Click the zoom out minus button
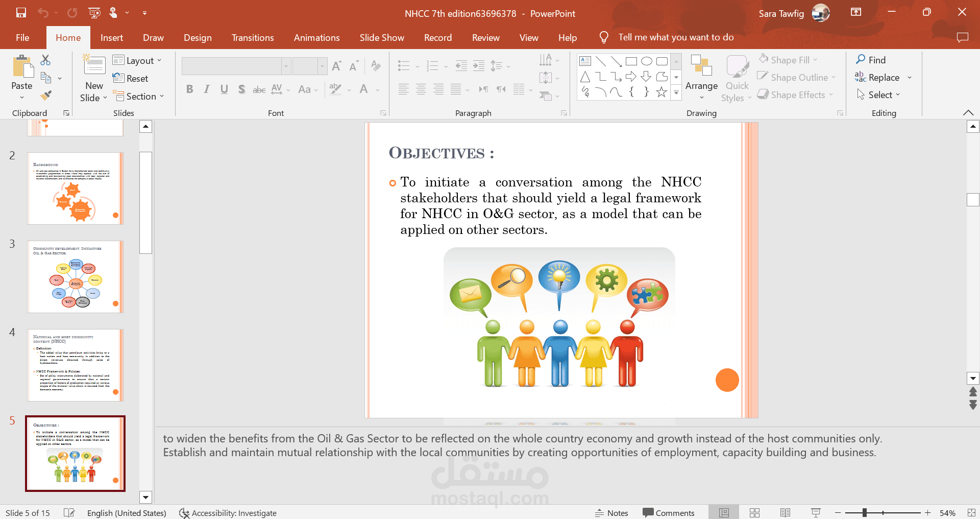This screenshot has height=519, width=980. (838, 513)
